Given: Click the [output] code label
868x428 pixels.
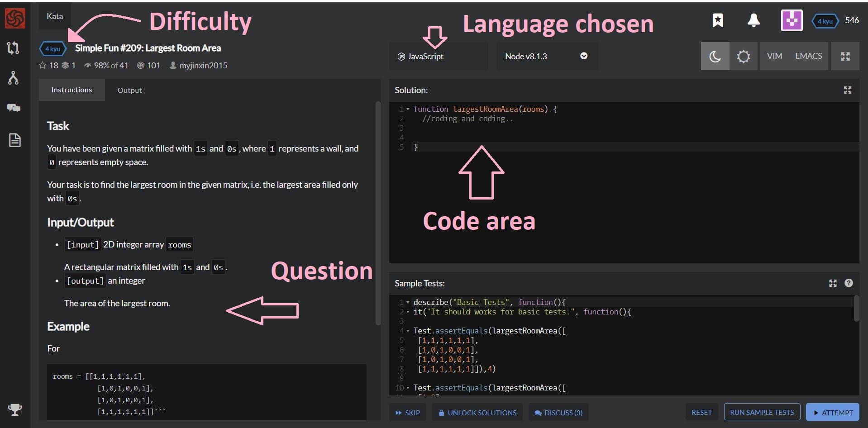Looking at the screenshot, I should [x=85, y=281].
